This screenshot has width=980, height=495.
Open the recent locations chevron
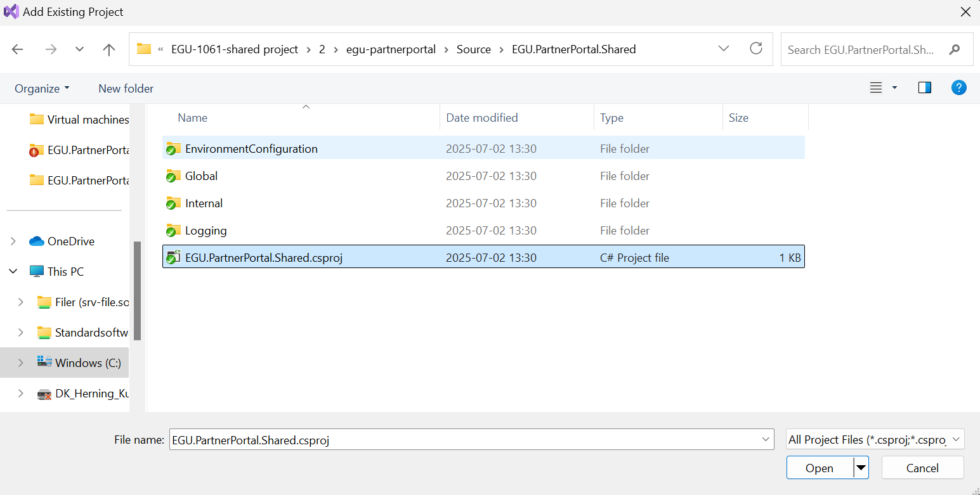[x=79, y=49]
